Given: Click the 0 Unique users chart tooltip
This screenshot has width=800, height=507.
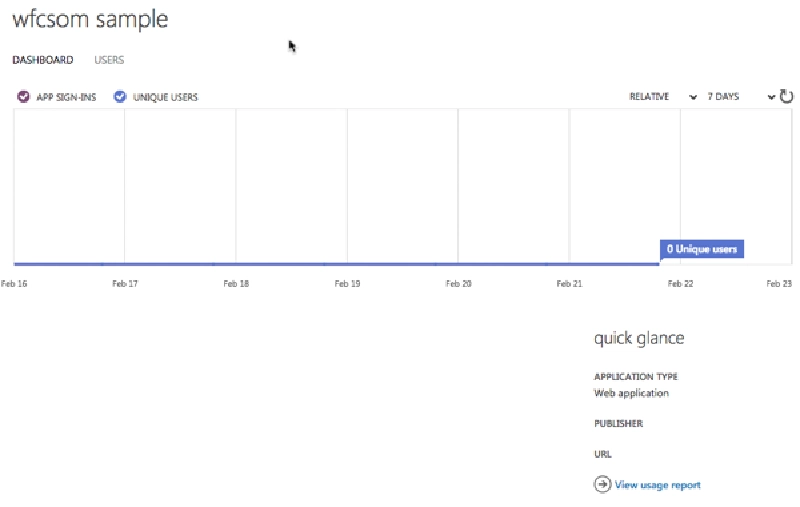Looking at the screenshot, I should [x=702, y=249].
